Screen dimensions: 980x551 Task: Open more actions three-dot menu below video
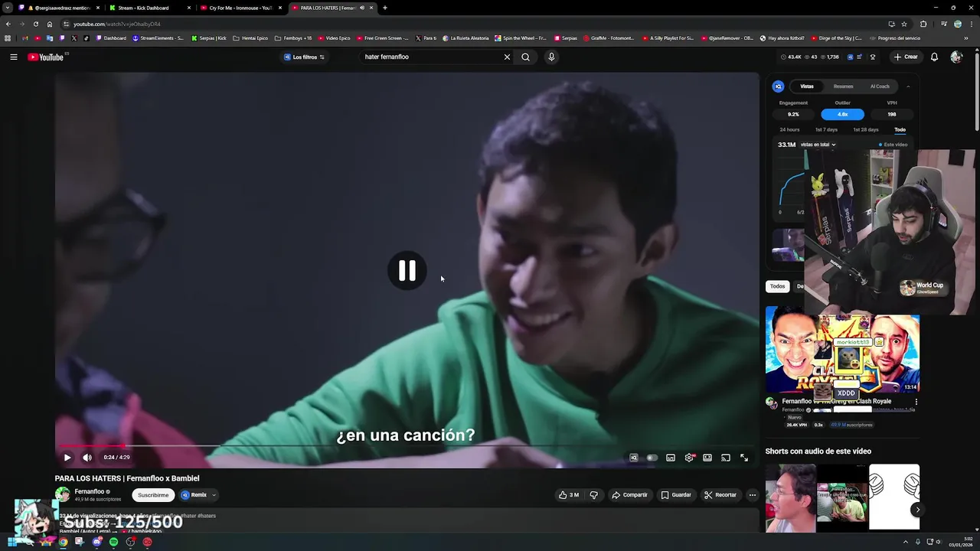coord(753,495)
